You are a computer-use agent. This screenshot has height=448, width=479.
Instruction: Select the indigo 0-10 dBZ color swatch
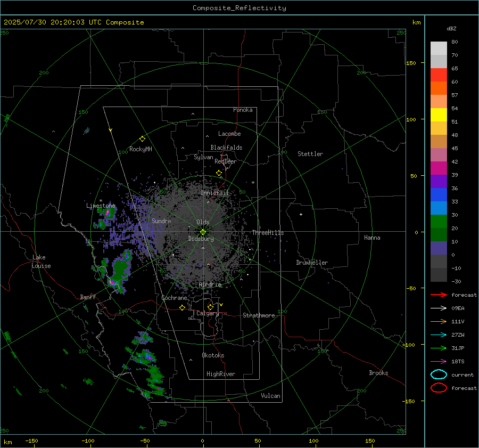pos(439,248)
